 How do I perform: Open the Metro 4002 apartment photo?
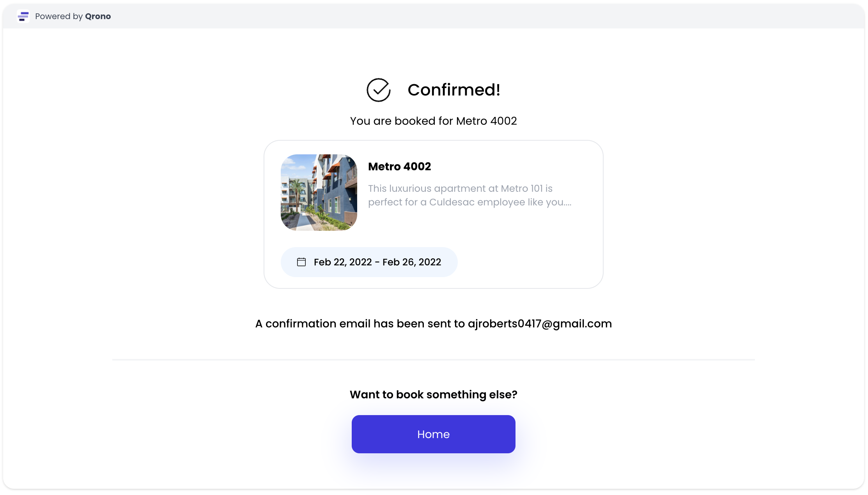[x=319, y=193]
